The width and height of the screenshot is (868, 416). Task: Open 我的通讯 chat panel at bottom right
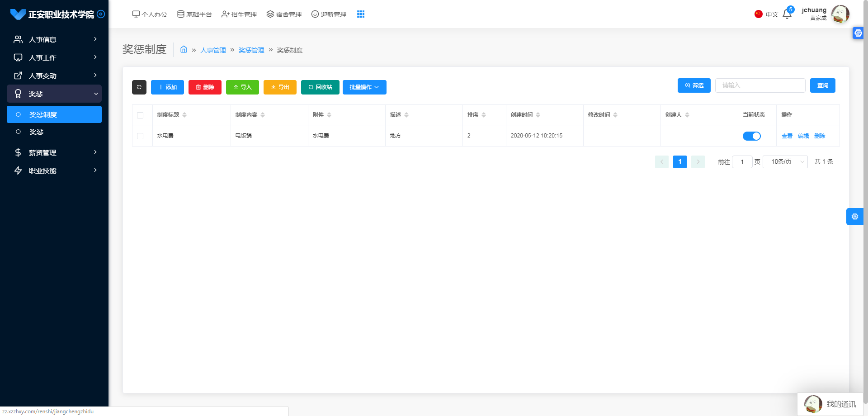pos(831,404)
